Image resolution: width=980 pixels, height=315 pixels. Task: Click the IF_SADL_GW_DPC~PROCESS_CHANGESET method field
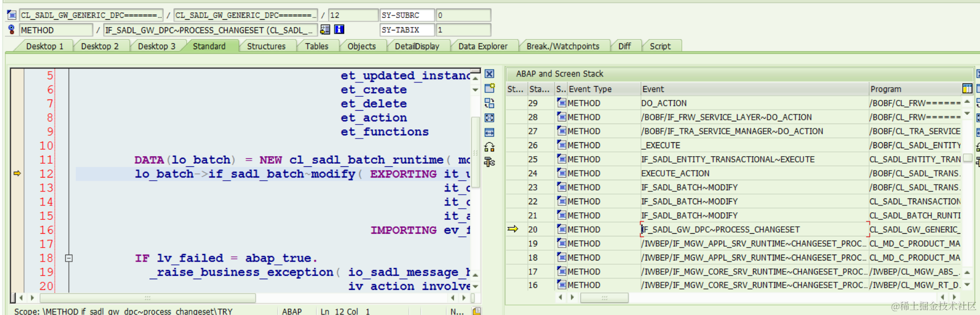pyautogui.click(x=210, y=30)
